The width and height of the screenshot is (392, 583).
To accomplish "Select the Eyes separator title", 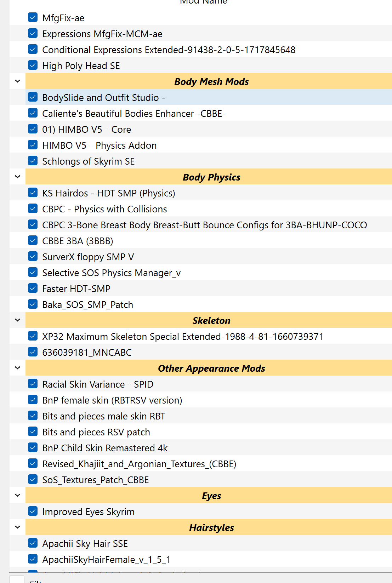I will (211, 496).
